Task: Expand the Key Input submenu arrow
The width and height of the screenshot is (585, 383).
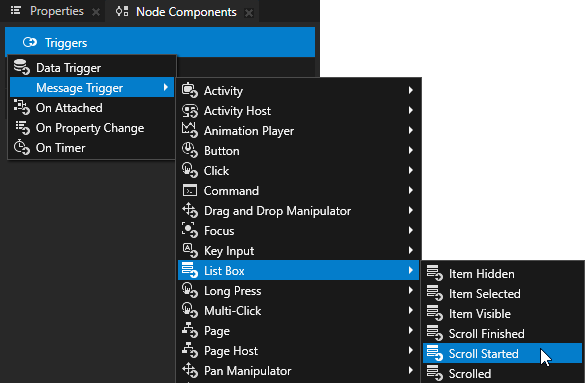Action: click(x=411, y=250)
